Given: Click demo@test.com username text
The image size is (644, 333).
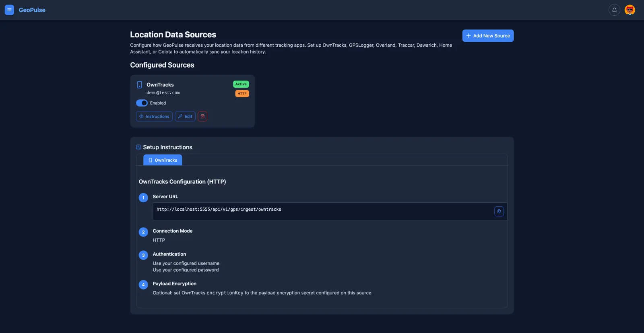Looking at the screenshot, I should click(x=163, y=93).
